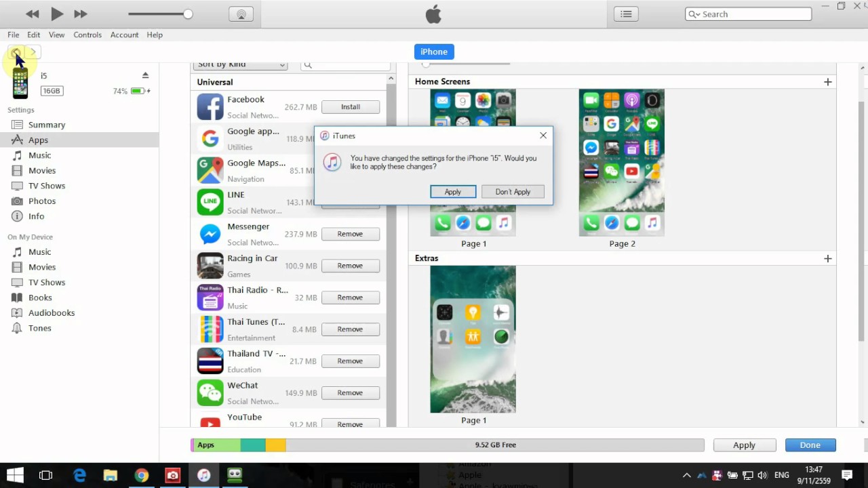Open the Sort by Kind dropdown
The image size is (868, 488).
click(x=241, y=64)
